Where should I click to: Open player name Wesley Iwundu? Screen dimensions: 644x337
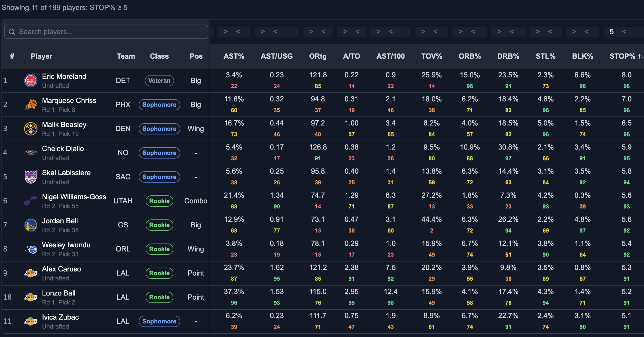66,245
